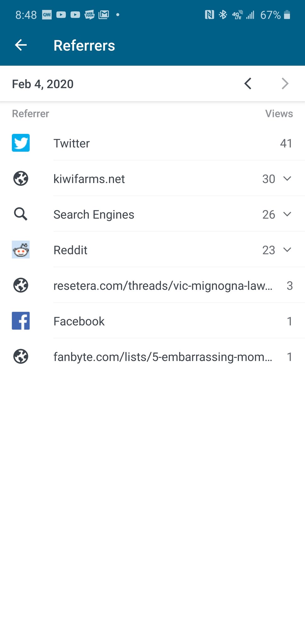Select the Twitter referrer row

point(152,143)
